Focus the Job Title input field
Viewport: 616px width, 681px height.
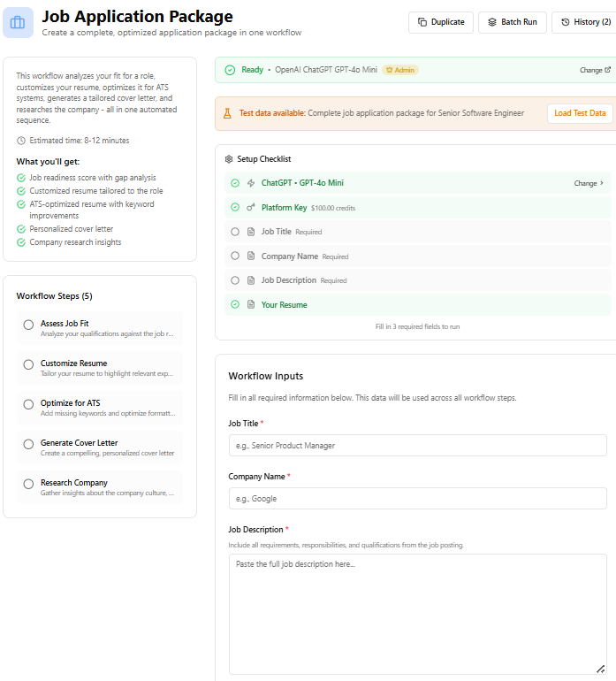click(418, 446)
